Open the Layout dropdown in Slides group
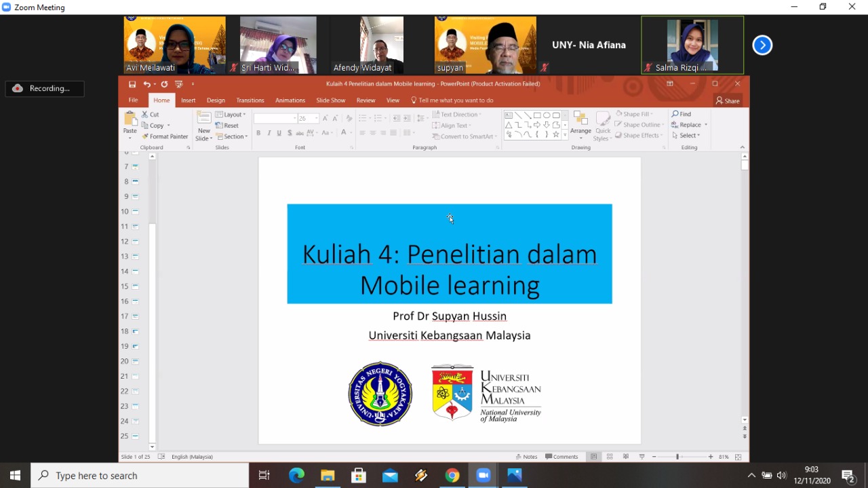This screenshot has height=488, width=868. pyautogui.click(x=231, y=115)
